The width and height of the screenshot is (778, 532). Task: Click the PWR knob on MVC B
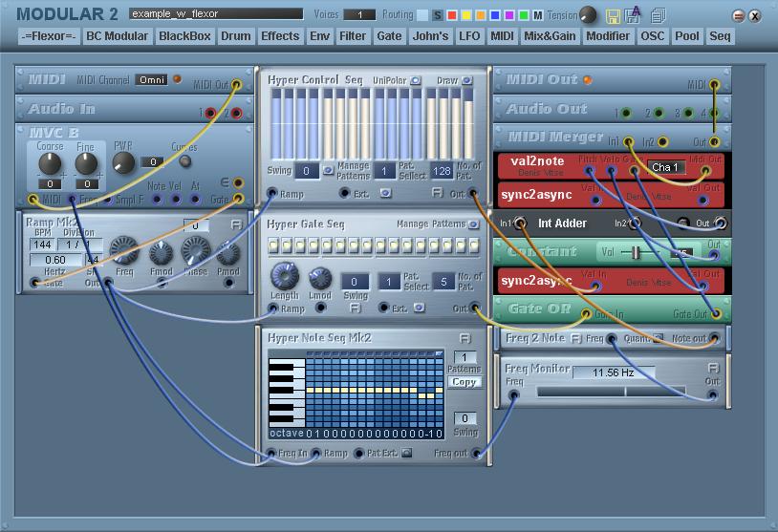(x=122, y=162)
